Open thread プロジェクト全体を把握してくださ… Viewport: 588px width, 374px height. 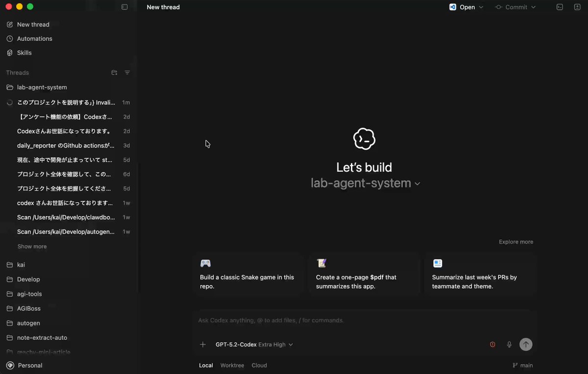point(69,189)
